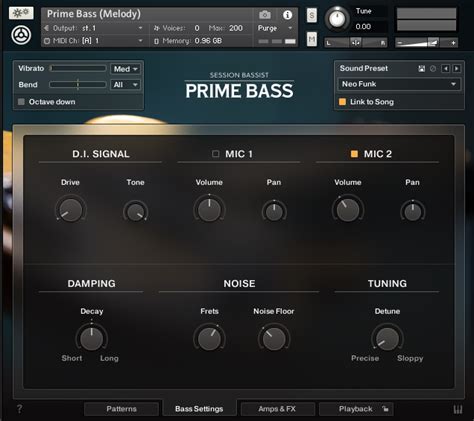Go to the previous Sound Preset

(x=445, y=69)
